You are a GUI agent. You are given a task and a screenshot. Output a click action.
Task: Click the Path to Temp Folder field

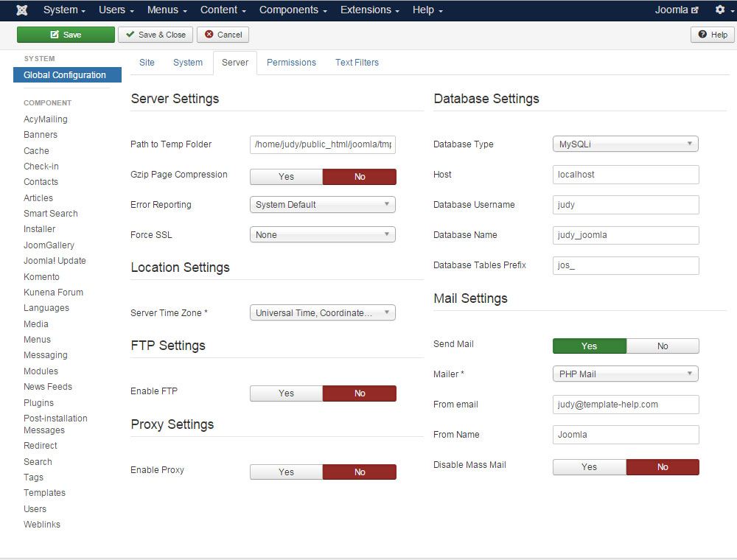[x=323, y=144]
